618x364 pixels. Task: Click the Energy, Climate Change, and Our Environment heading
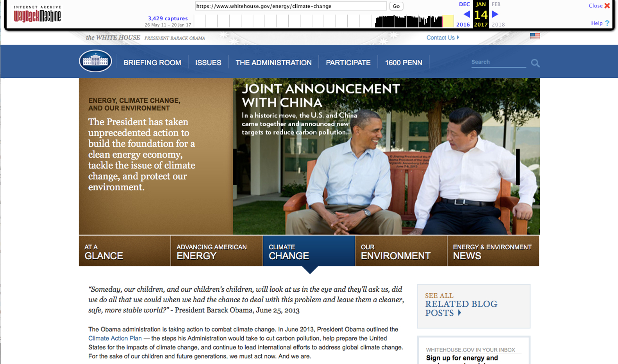[x=134, y=104]
